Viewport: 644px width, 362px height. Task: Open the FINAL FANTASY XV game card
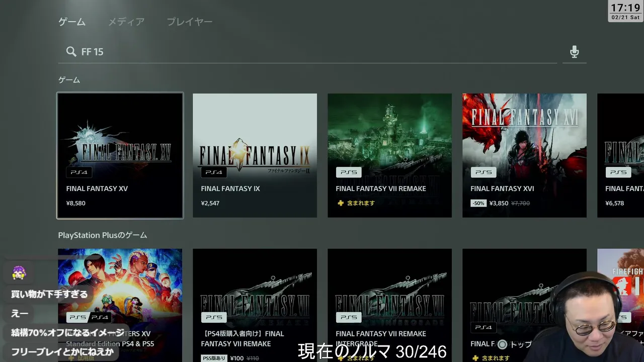[x=120, y=155]
